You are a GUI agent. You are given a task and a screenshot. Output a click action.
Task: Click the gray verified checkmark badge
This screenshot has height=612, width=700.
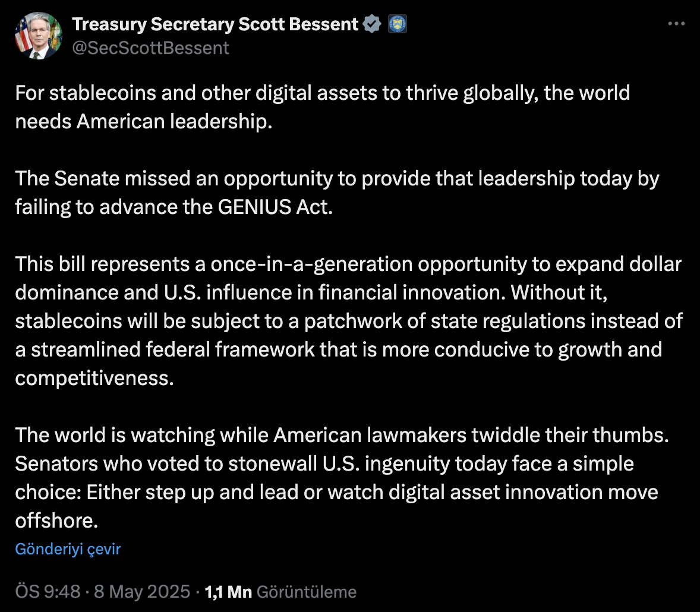(x=372, y=24)
